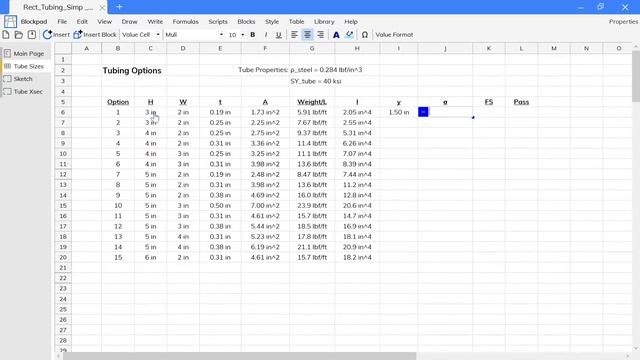Click the 23.9 lbf/ft weight cell
The width and height of the screenshot is (640, 360).
coord(312,206)
